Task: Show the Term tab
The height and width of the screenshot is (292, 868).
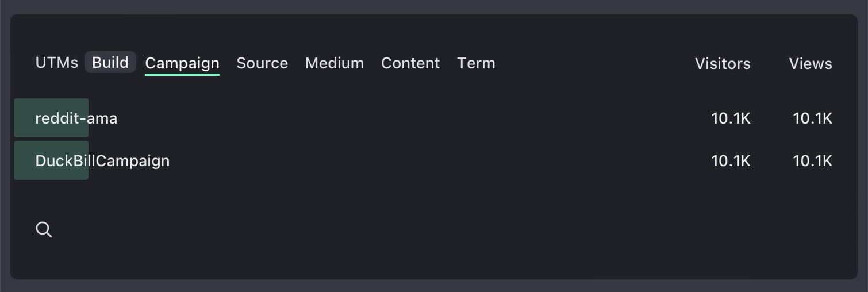Action: tap(476, 63)
